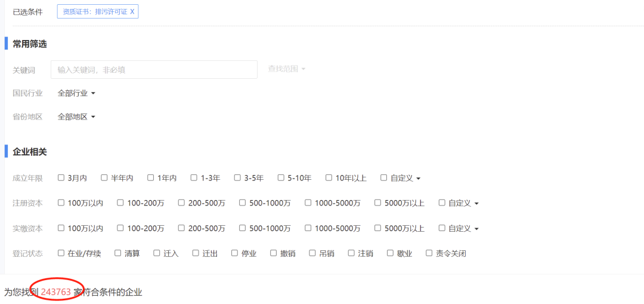Click the 省份地区 label

(x=28, y=117)
